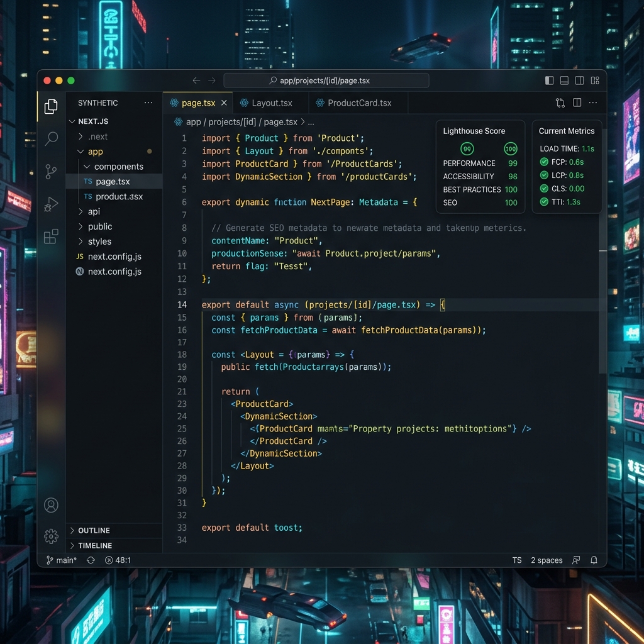Expand the TIMELINE section
The image size is (644, 644).
pos(114,545)
